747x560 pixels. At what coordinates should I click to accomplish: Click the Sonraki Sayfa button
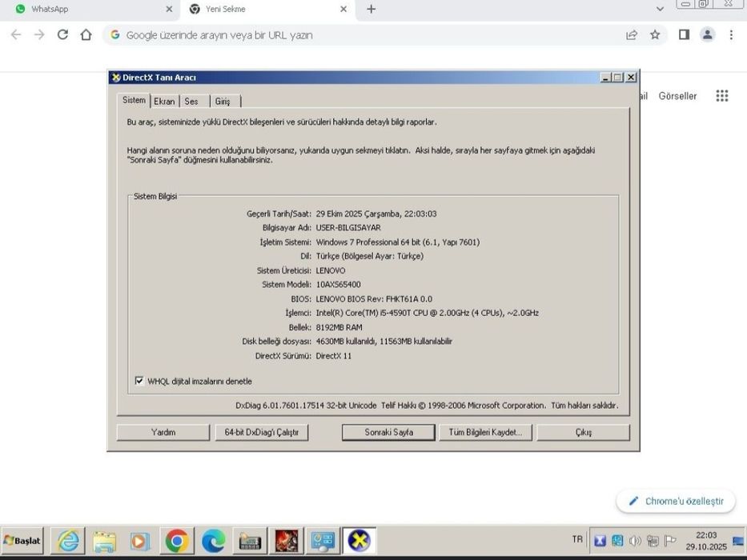[x=389, y=432]
